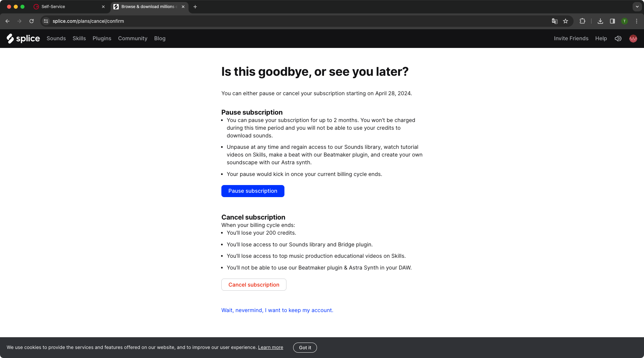
Task: Bookmark this page with the star icon
Action: [x=566, y=21]
